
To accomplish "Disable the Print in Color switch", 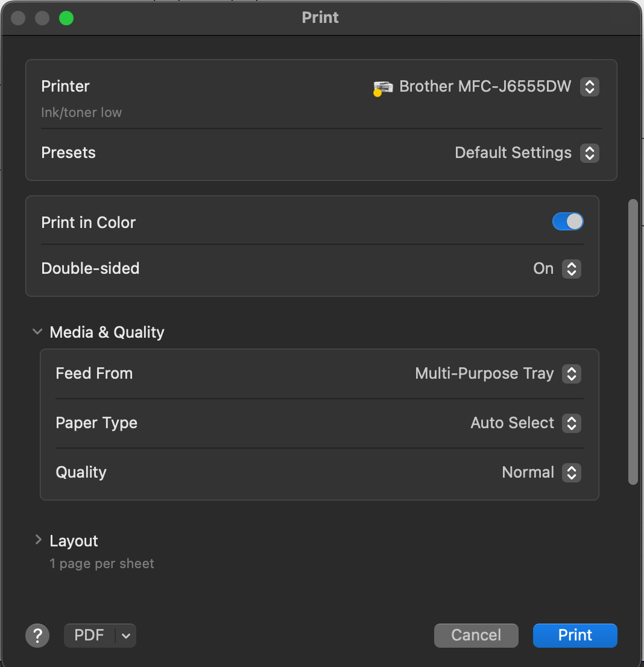I will point(567,222).
